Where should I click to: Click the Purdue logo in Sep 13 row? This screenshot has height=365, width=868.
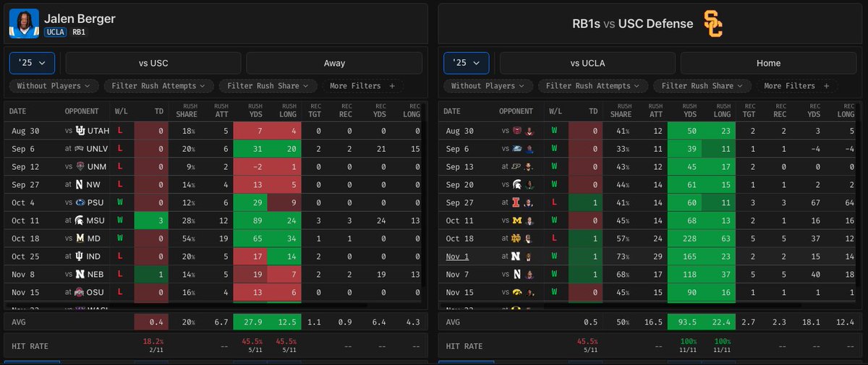click(x=515, y=167)
